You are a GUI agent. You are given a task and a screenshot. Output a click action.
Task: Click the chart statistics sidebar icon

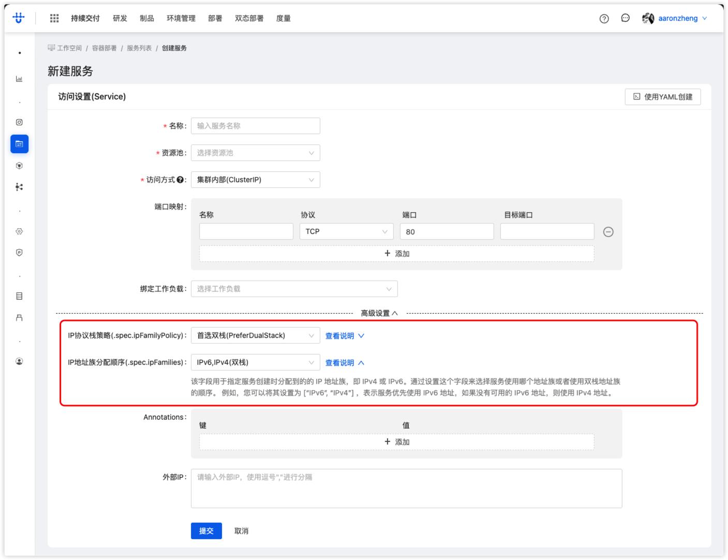click(x=19, y=79)
